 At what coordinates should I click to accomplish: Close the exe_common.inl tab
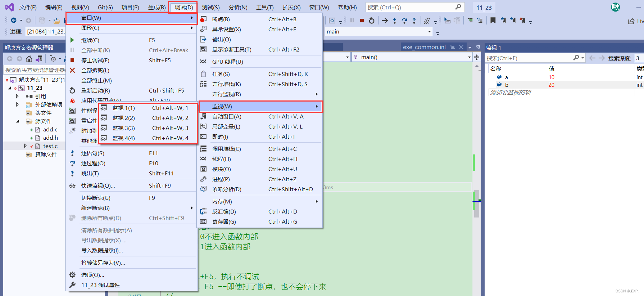(461, 47)
